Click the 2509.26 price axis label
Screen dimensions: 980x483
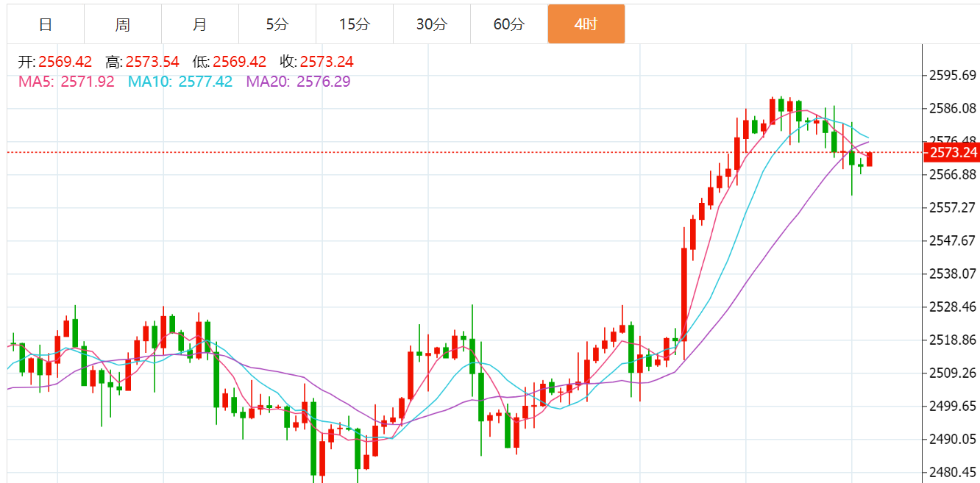click(952, 373)
